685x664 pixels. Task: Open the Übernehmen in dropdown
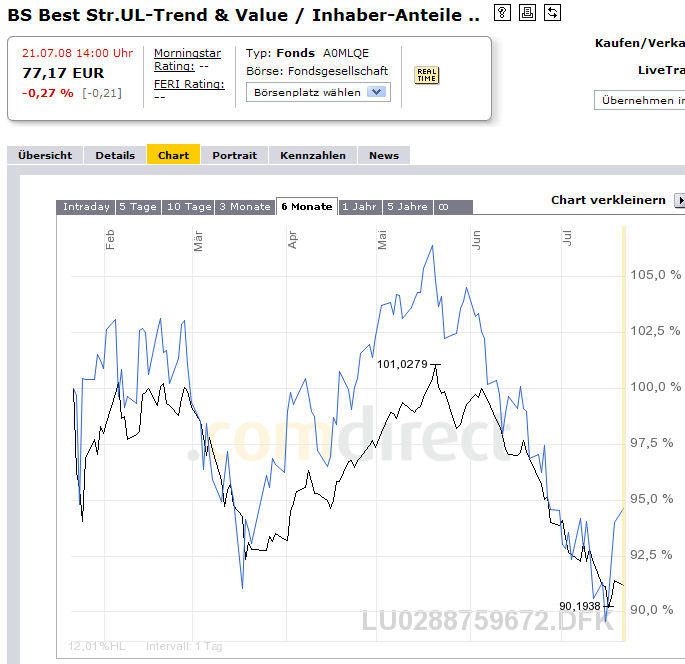tap(640, 100)
